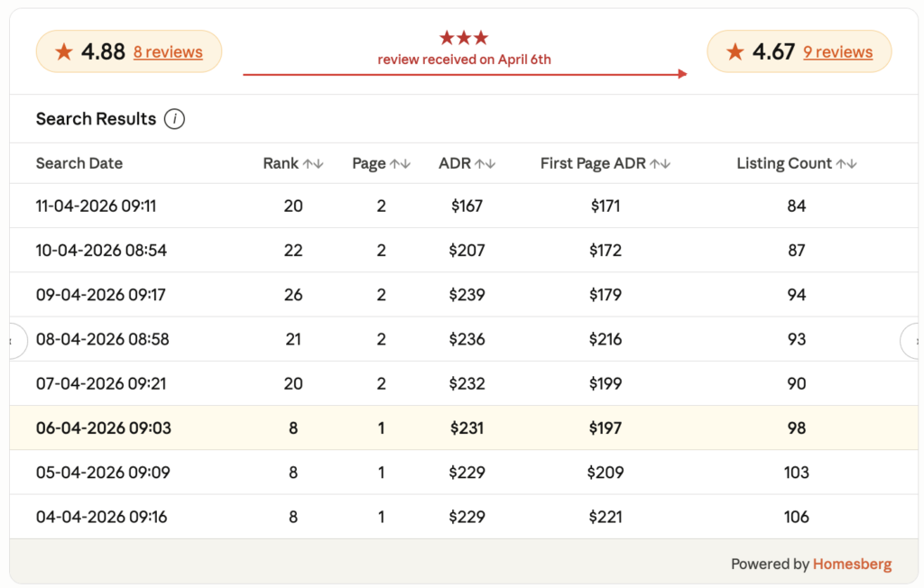Click Listing Count value 94
The image size is (924, 588).
pyautogui.click(x=796, y=295)
